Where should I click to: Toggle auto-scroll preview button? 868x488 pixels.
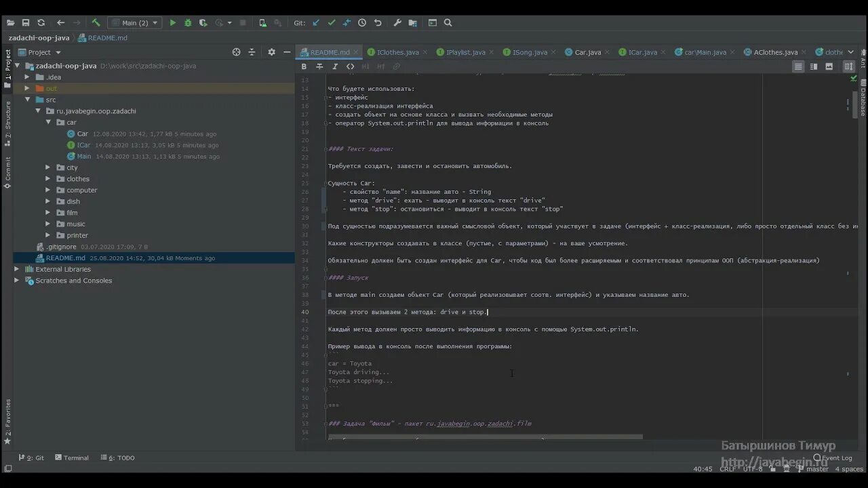coord(848,66)
